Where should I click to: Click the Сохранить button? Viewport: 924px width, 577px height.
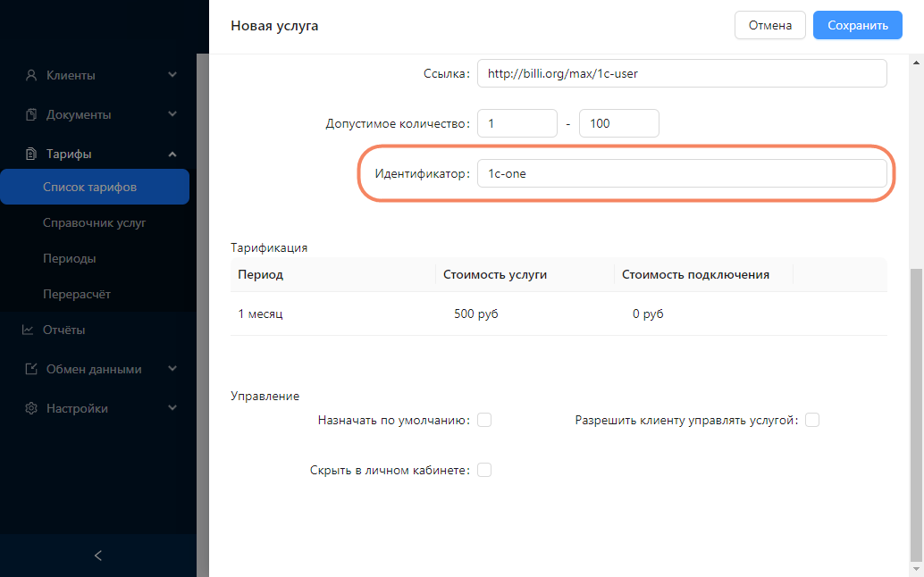click(857, 25)
